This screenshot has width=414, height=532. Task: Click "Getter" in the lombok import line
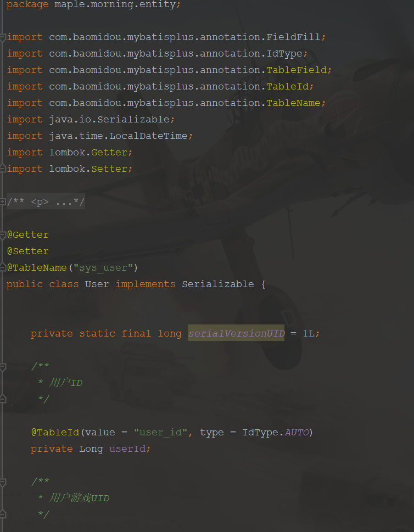point(109,152)
